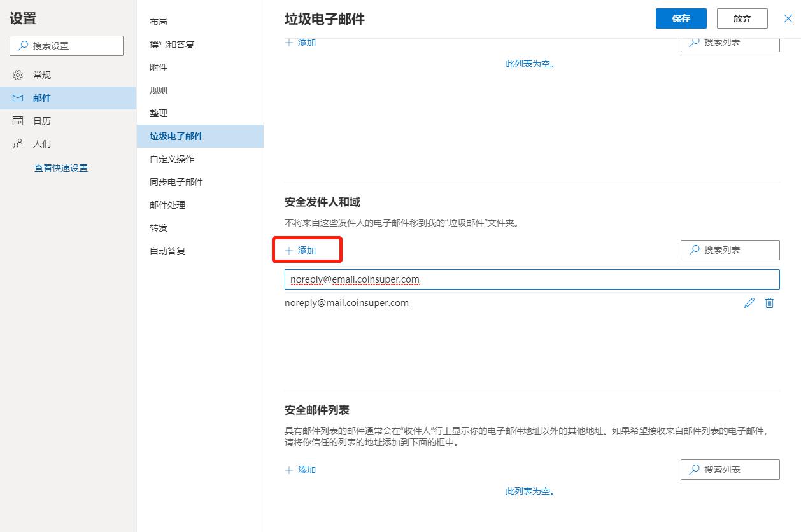This screenshot has height=532, width=801.
Task: Select 常规 settings category
Action: tap(68, 75)
